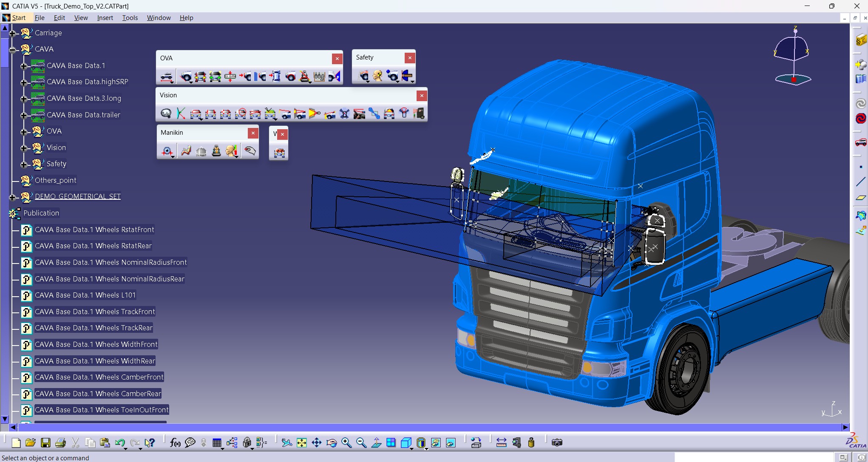Click Fit All In toolbar icon
Image resolution: width=868 pixels, height=462 pixels.
[301, 443]
